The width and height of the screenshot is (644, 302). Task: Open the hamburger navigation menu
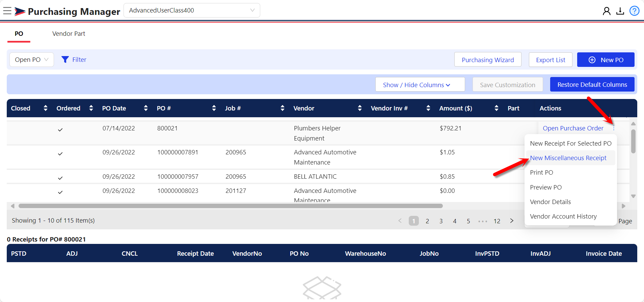point(7,11)
